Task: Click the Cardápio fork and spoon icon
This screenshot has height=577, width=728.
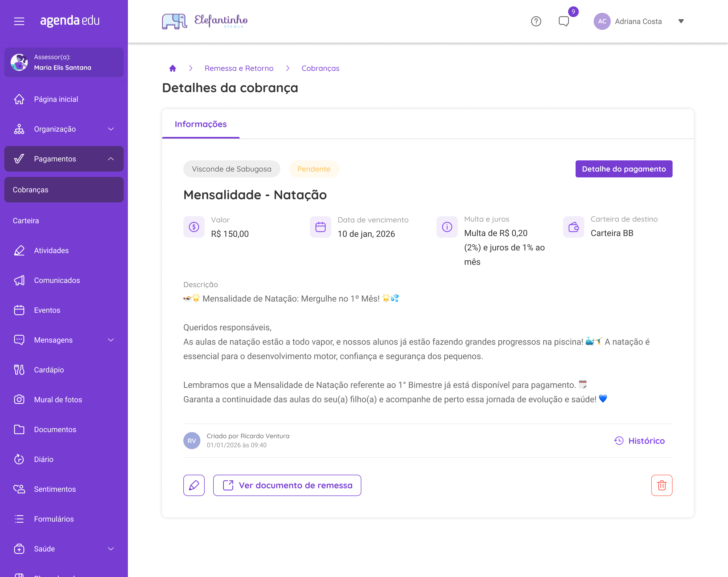Action: click(19, 370)
